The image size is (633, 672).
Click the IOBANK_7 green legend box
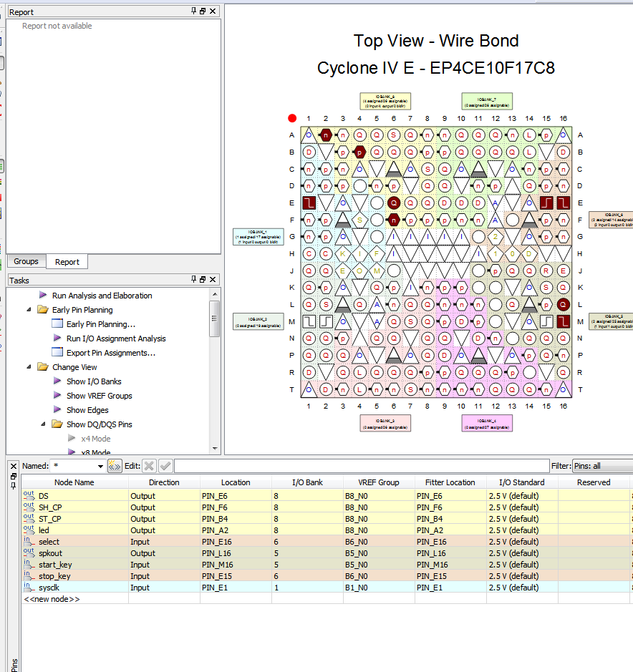tap(486, 102)
